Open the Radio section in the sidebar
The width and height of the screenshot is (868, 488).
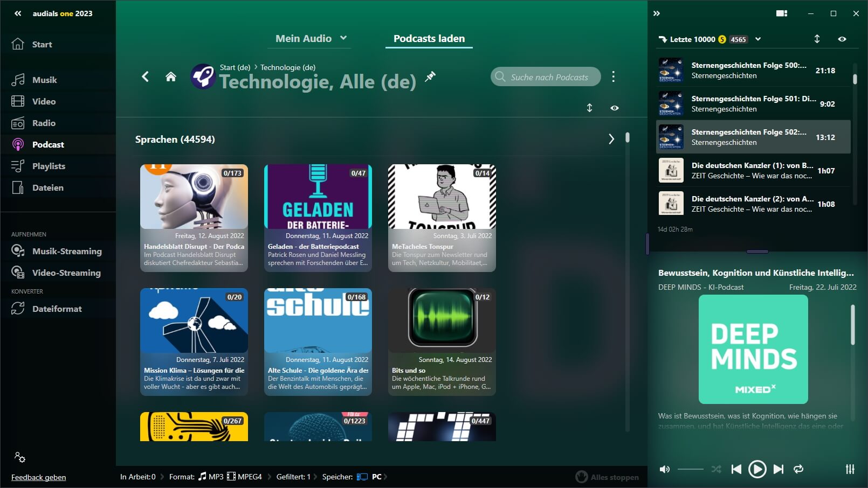point(44,123)
